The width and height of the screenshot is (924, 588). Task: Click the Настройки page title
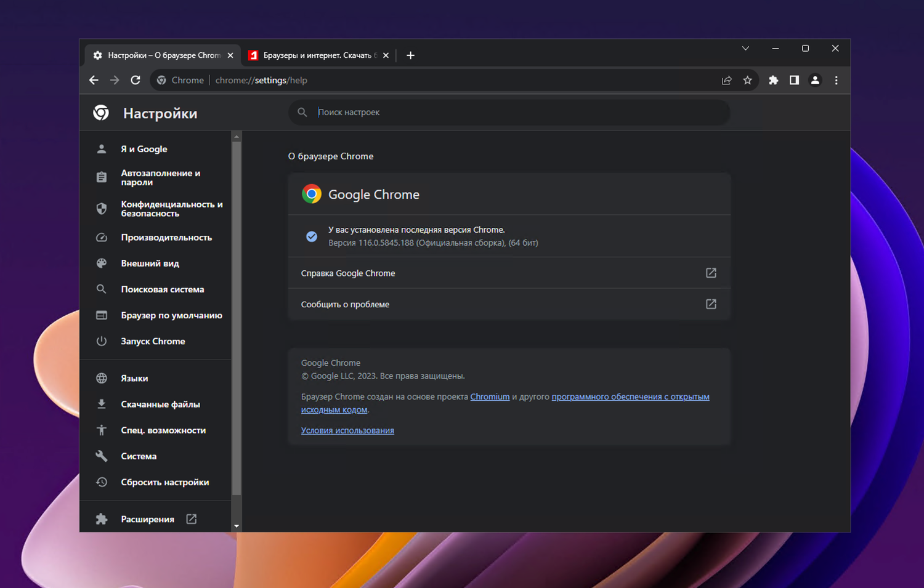coord(160,113)
